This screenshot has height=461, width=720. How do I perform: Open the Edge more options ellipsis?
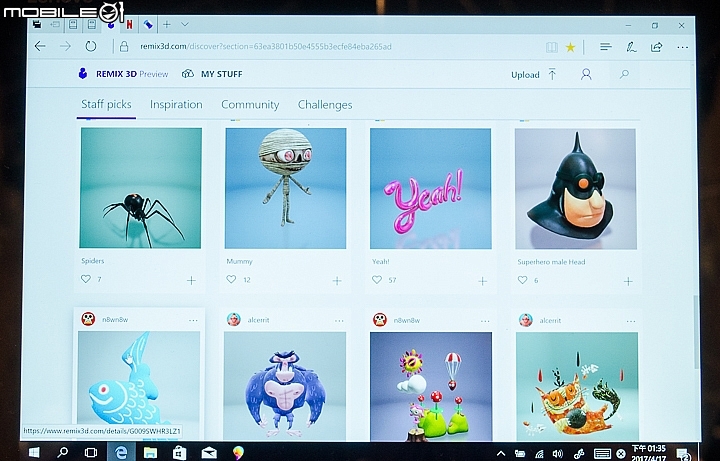click(682, 47)
